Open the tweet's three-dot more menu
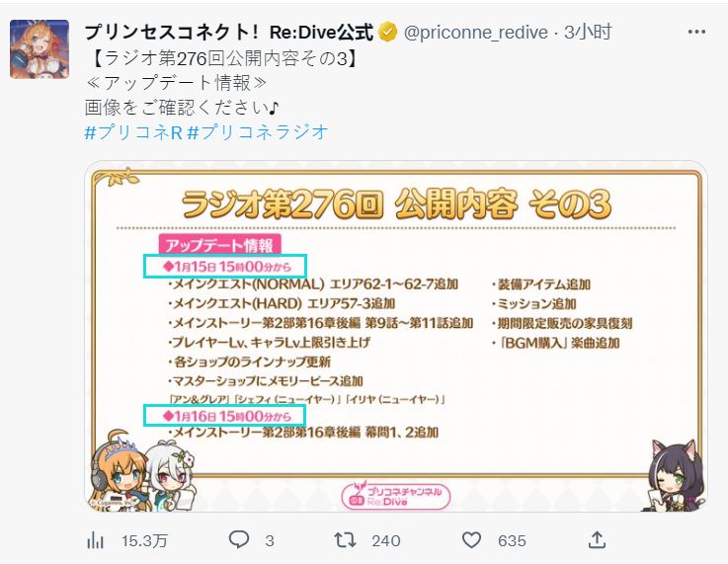 696,32
